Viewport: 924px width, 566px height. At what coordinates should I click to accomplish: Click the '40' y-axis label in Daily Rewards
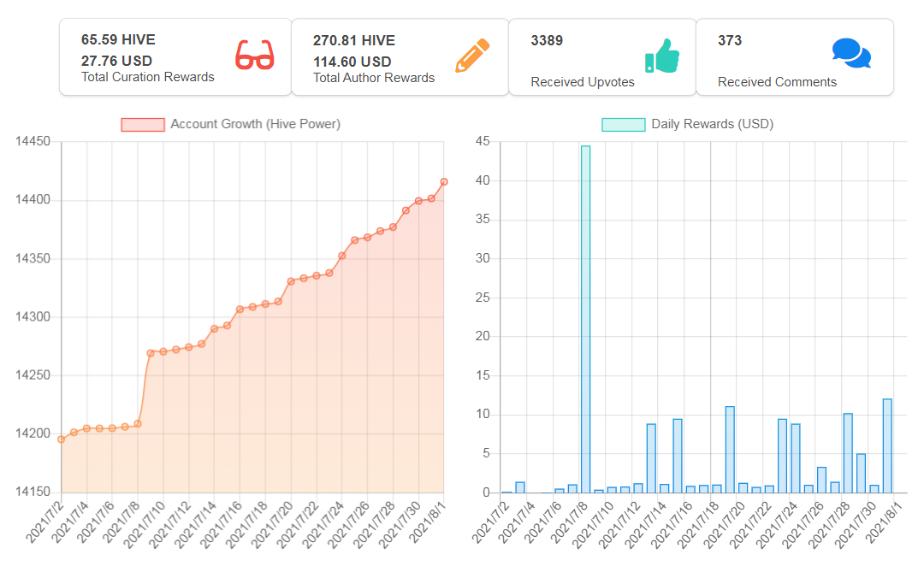pyautogui.click(x=483, y=180)
